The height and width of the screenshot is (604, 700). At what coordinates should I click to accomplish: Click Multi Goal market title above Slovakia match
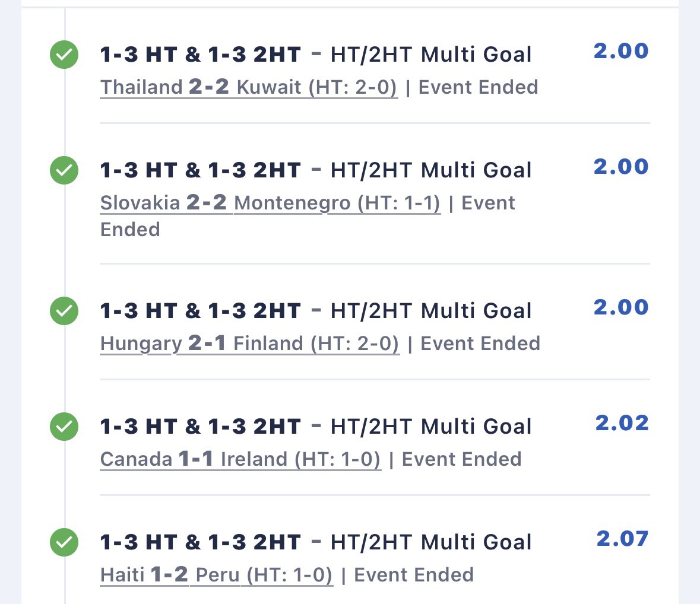click(316, 170)
